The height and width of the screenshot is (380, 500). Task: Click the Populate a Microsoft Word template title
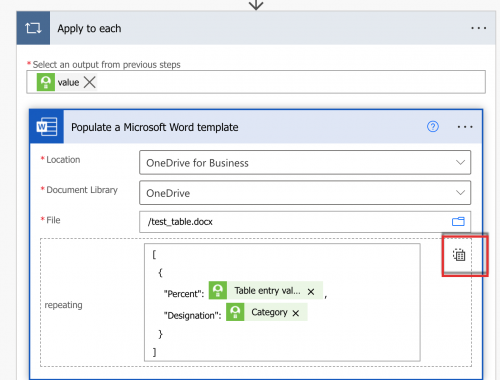[155, 127]
